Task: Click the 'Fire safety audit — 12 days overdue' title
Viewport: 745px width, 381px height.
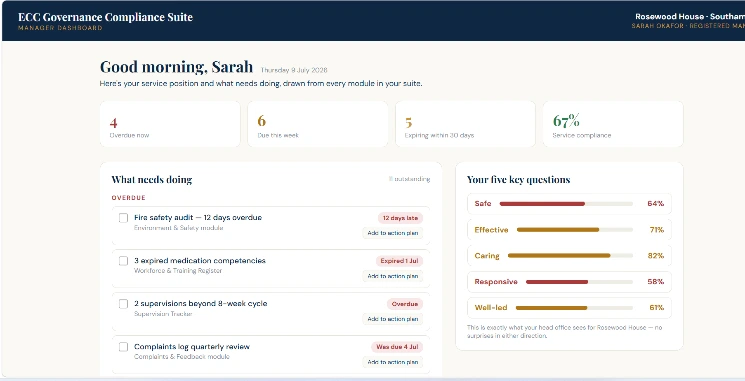Action: (x=198, y=218)
